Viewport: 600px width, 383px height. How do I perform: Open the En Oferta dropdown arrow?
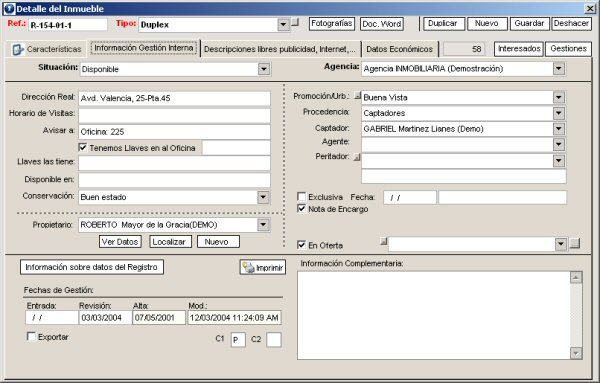[x=561, y=244]
